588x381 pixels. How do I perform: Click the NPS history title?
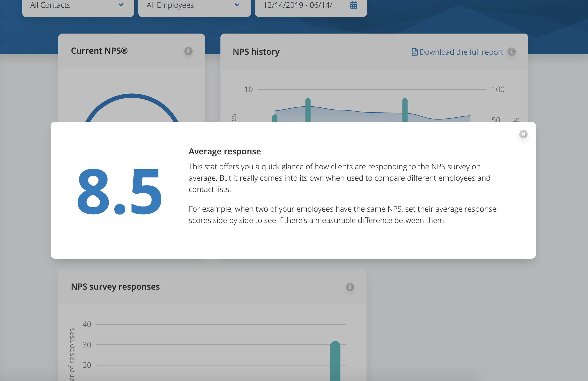pyautogui.click(x=256, y=52)
